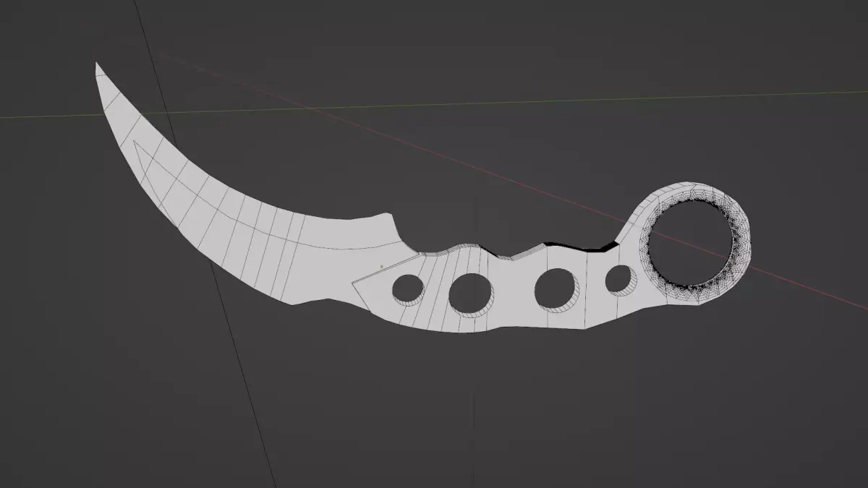Click the handle hole nearest the blade
The width and height of the screenshot is (868, 488).
pos(409,288)
